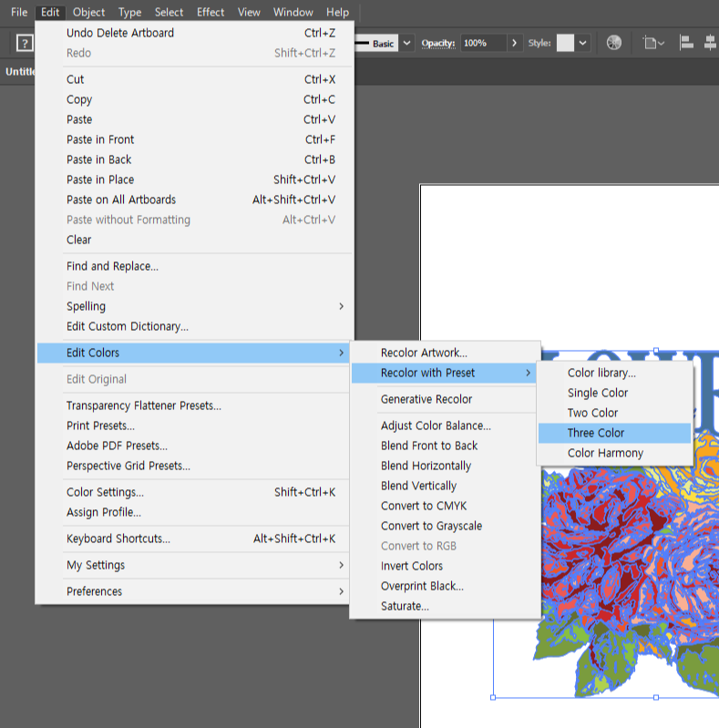
Task: Open Adobe PDF Presets
Action: pos(193,446)
